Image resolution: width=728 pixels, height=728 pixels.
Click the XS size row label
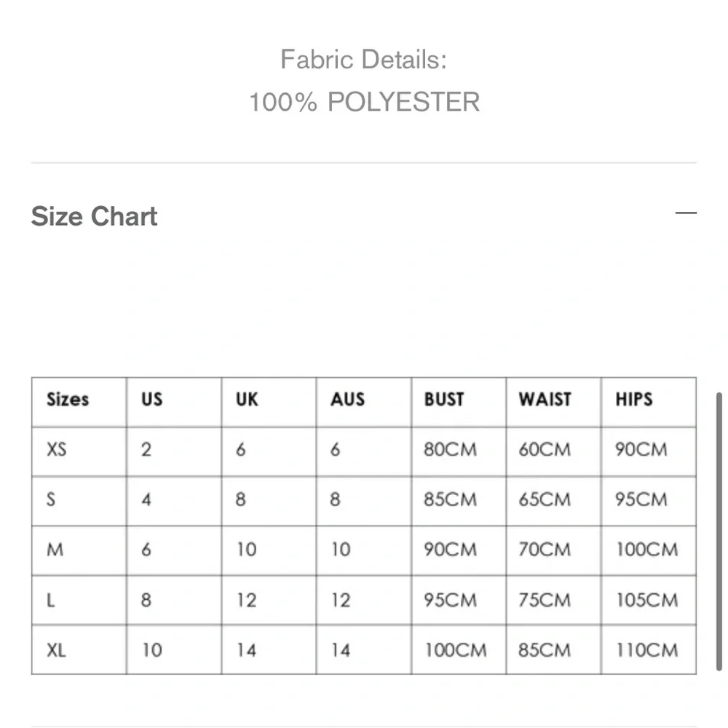point(56,450)
